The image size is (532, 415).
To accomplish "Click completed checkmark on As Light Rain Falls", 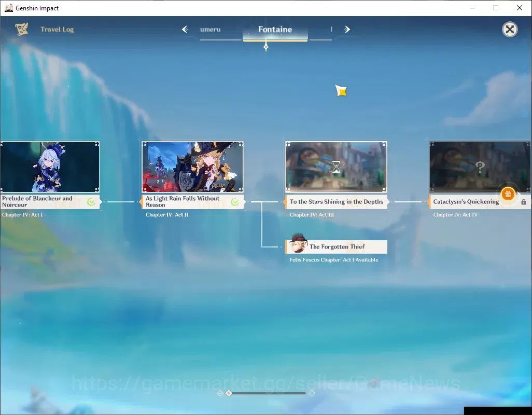I will [235, 202].
